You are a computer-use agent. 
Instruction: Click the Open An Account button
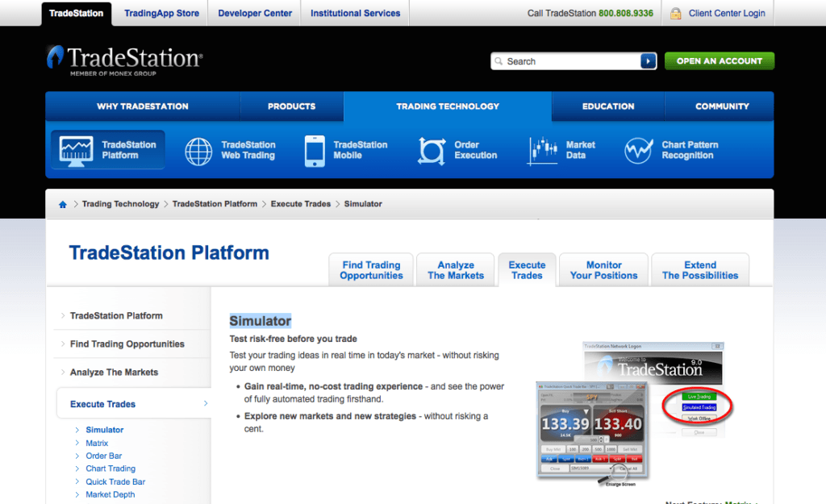pyautogui.click(x=719, y=61)
